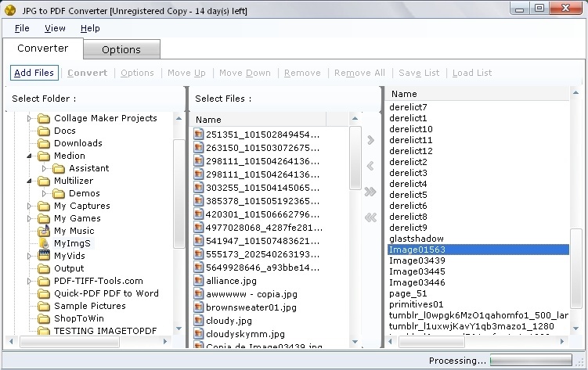Open the File menu

coord(22,28)
